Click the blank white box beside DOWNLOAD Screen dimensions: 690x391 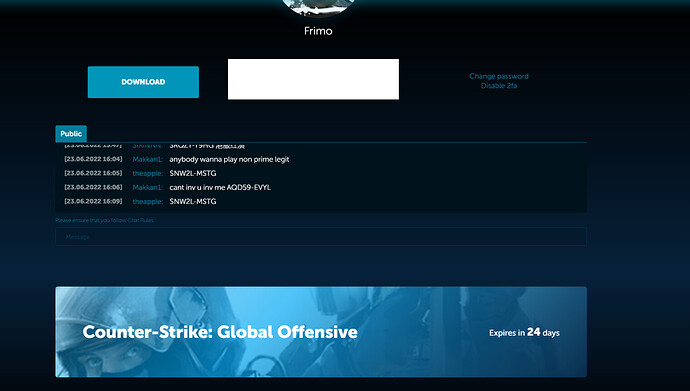point(313,79)
